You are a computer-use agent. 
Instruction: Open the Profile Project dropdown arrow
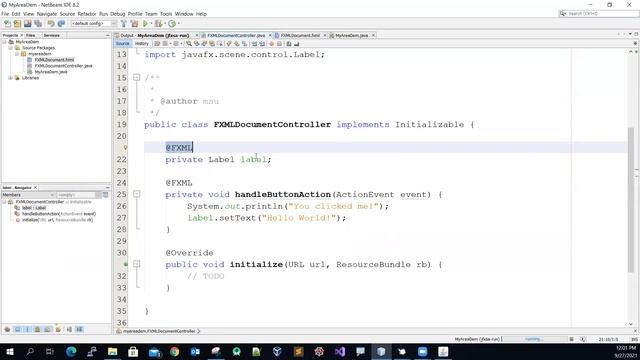coord(178,24)
